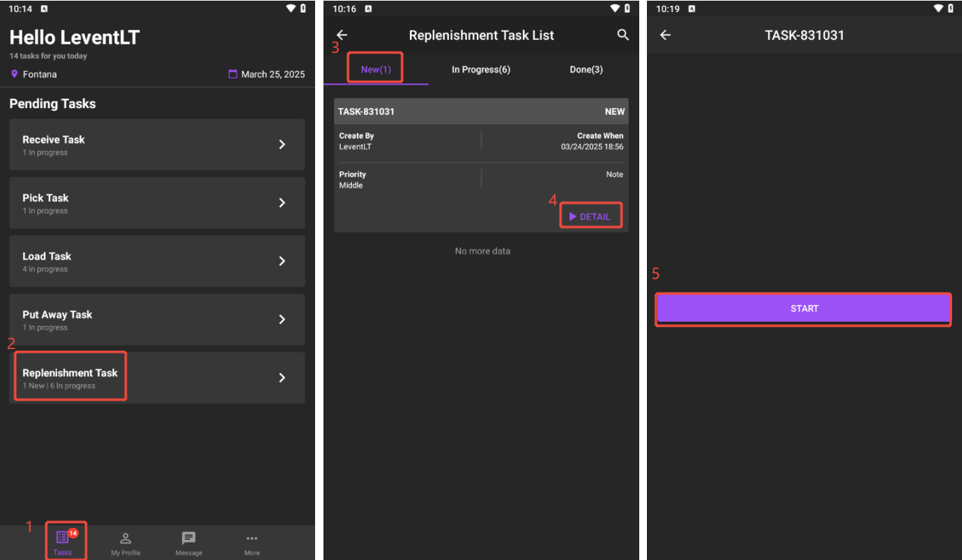Switch to the In Progress(6) tab
The width and height of the screenshot is (962, 560).
point(481,70)
